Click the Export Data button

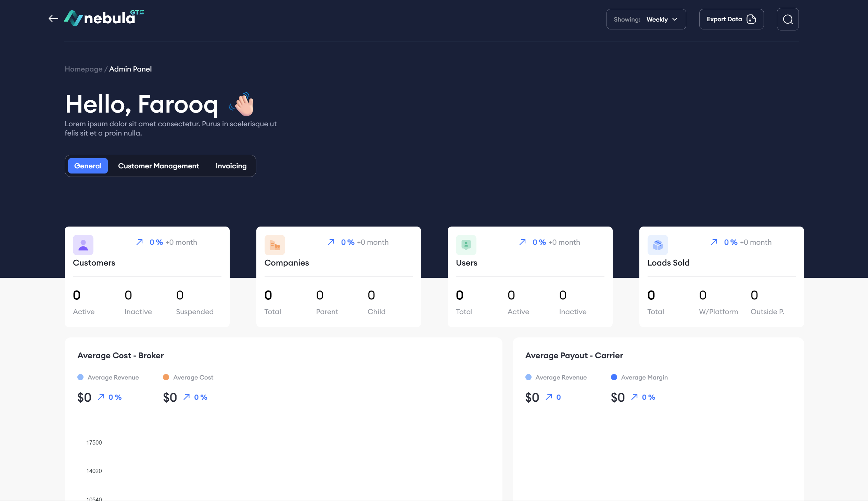(731, 19)
